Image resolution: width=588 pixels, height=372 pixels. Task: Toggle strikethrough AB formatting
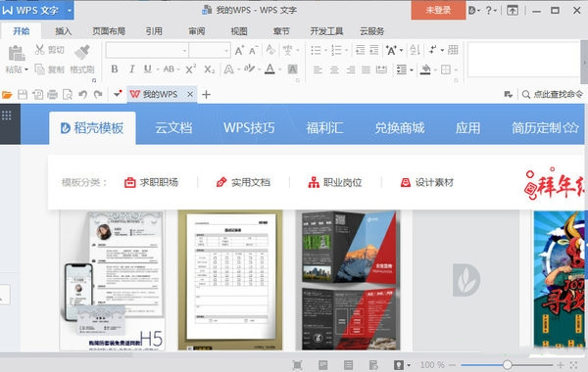[169, 69]
